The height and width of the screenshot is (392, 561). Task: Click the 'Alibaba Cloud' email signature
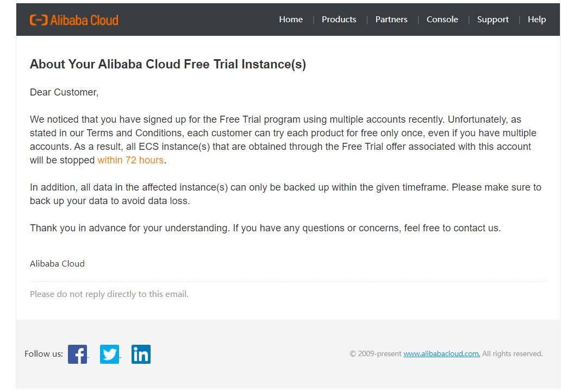point(57,264)
